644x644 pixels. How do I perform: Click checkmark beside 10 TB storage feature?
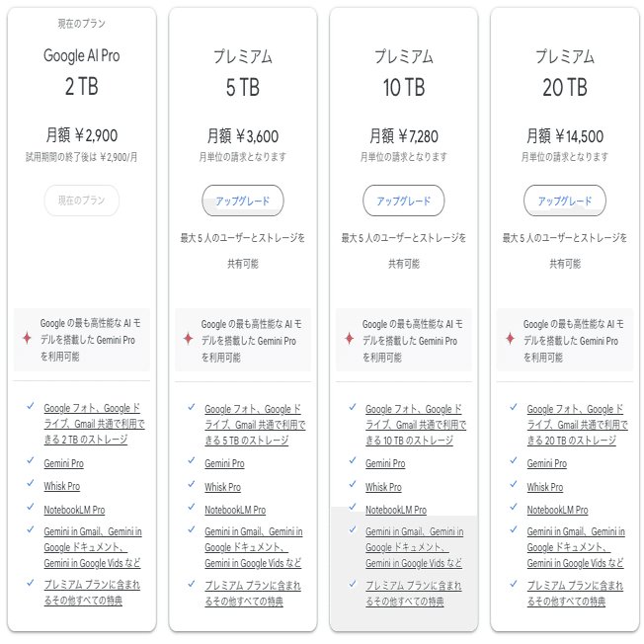click(353, 407)
